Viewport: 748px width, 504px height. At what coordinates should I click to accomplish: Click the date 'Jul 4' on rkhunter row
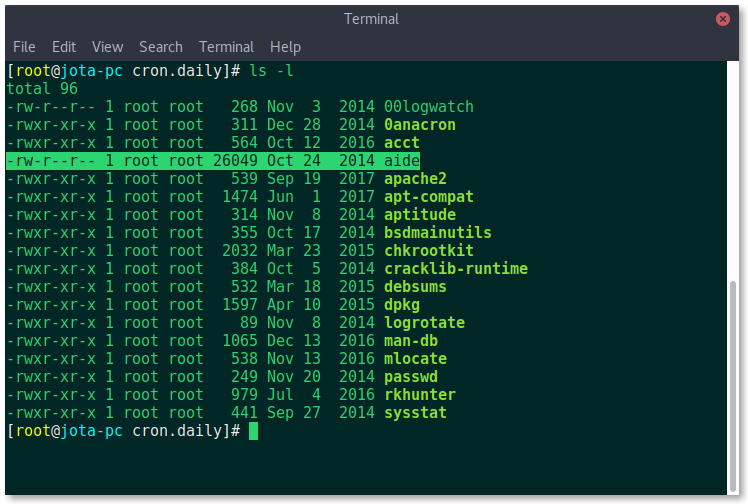tap(294, 395)
